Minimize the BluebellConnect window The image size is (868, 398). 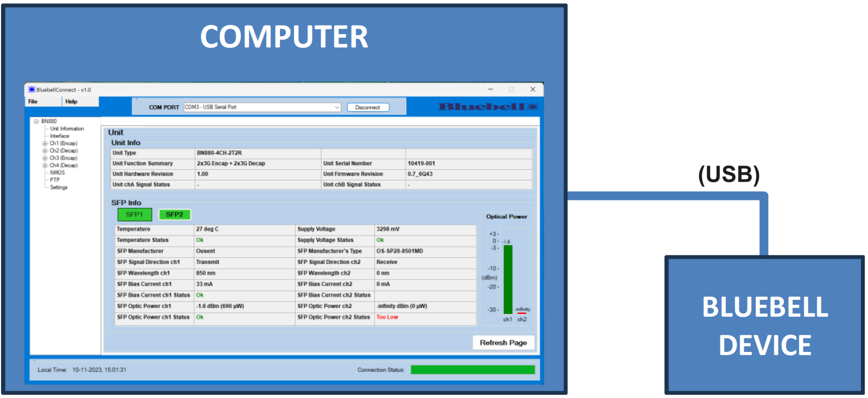pos(490,89)
